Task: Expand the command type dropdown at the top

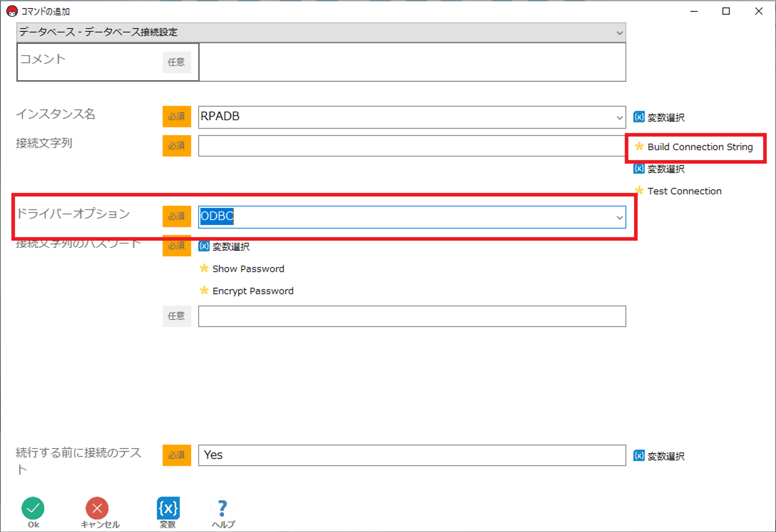Action: 619,33
